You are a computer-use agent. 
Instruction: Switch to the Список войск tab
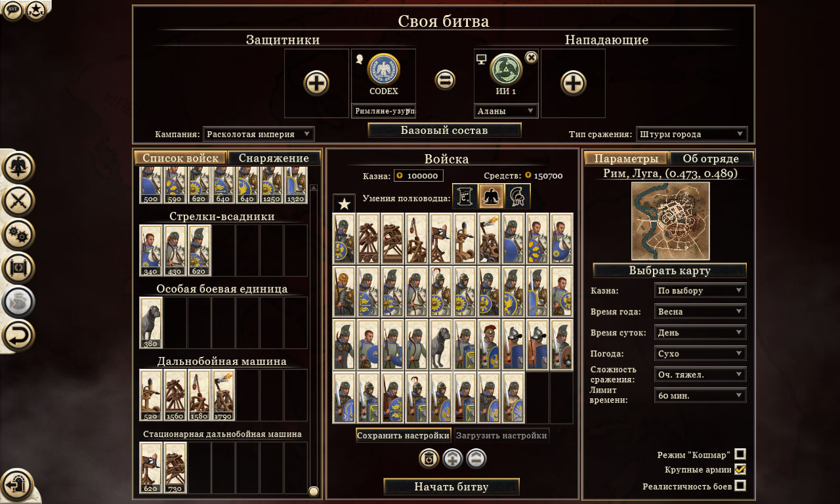pos(180,158)
